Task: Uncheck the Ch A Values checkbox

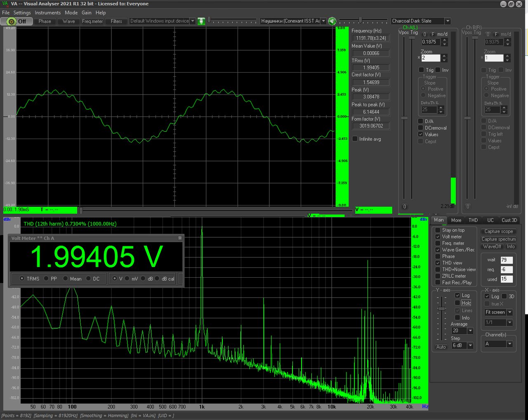Action: point(421,134)
